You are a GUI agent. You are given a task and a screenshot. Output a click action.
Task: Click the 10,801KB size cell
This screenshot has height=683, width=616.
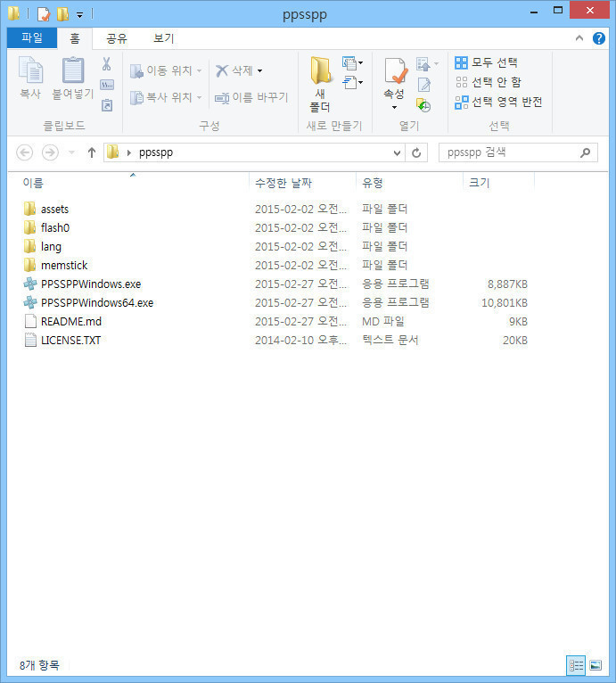pos(504,303)
